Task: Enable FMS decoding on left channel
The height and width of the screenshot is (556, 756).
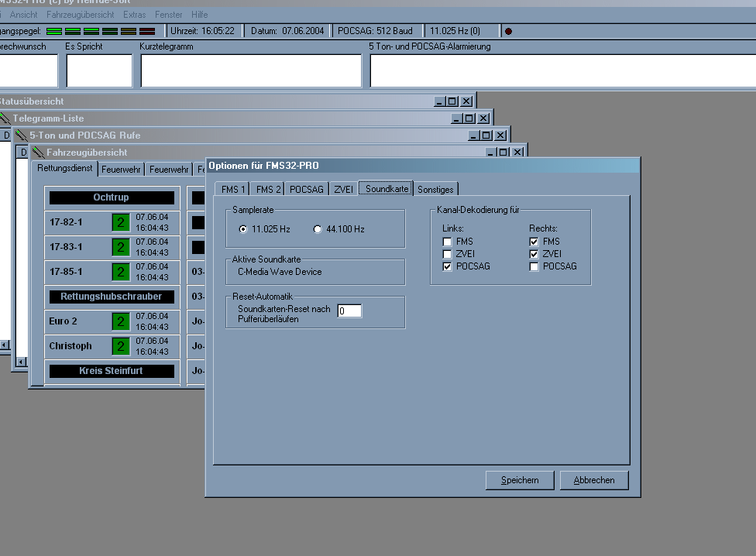Action: coord(447,242)
